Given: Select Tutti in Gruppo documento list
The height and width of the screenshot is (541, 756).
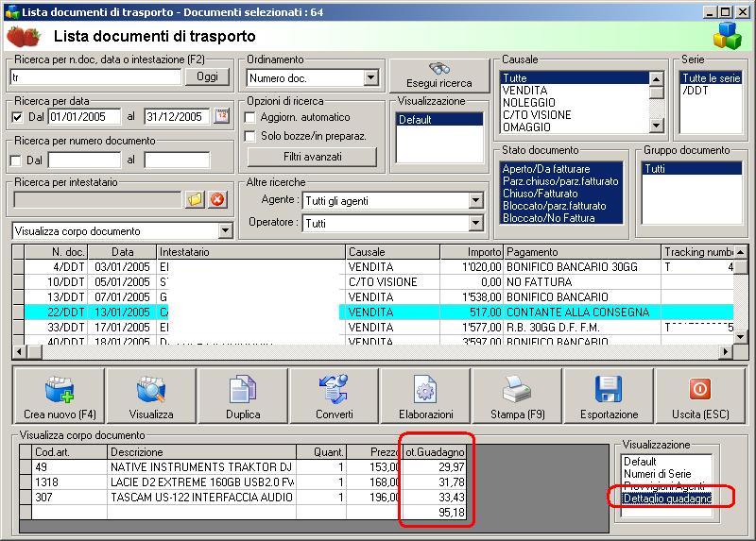Looking at the screenshot, I should point(692,169).
